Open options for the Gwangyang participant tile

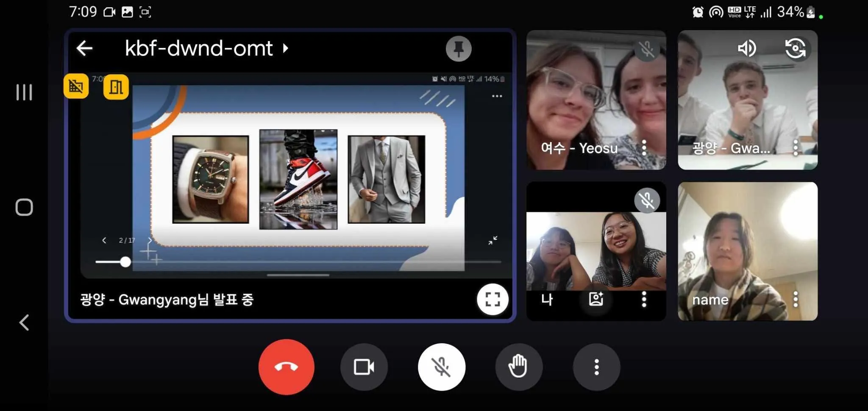click(x=796, y=147)
